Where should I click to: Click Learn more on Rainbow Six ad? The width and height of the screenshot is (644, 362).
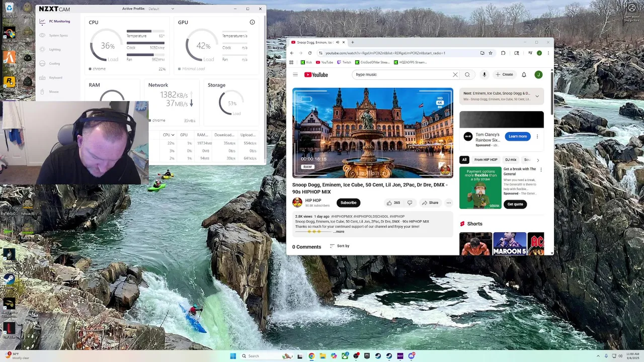[x=518, y=136]
